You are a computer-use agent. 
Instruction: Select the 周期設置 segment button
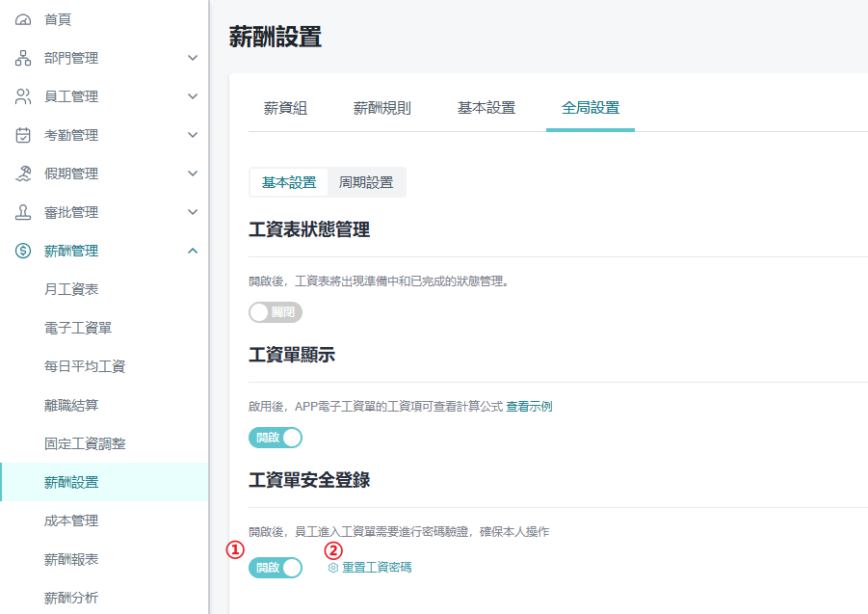(366, 182)
